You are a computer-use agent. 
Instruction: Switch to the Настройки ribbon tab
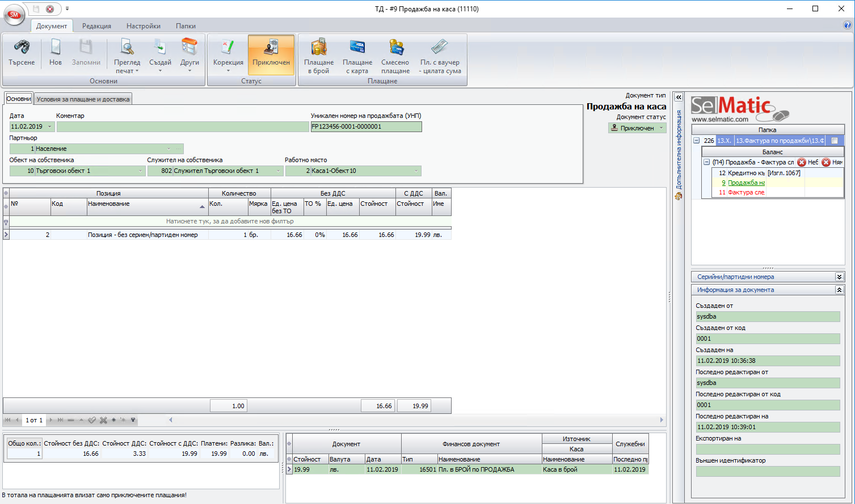[144, 26]
